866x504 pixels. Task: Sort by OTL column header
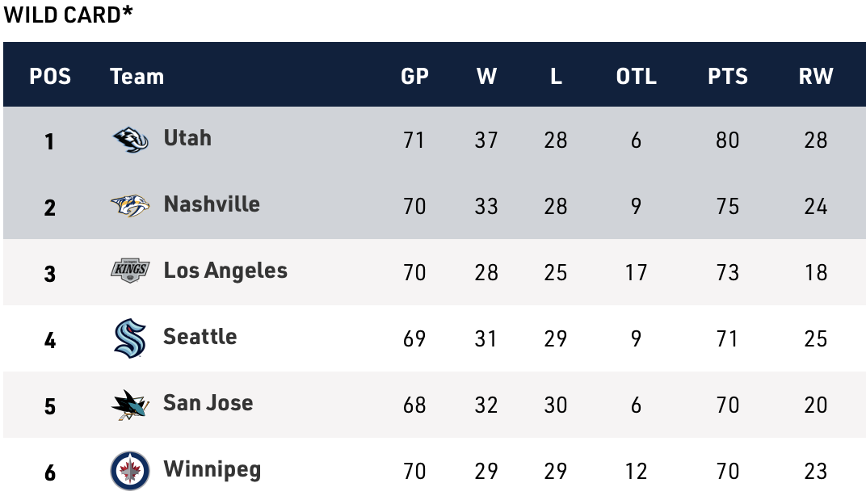(x=637, y=77)
